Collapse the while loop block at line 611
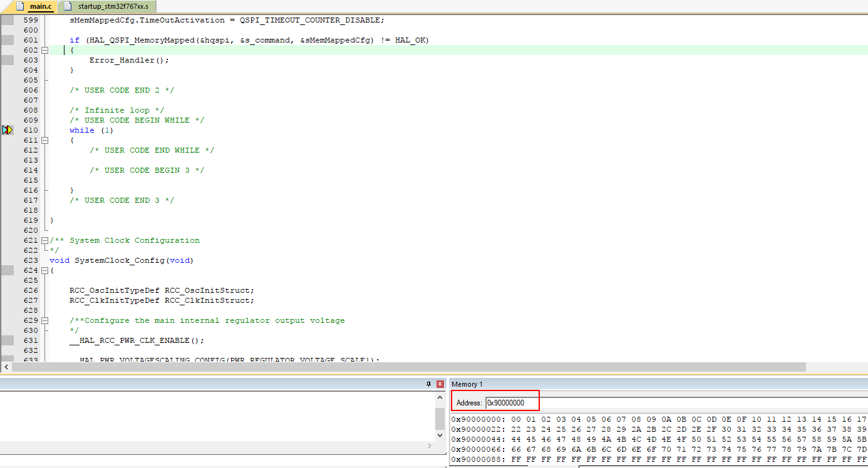This screenshot has width=868, height=468. (x=44, y=140)
